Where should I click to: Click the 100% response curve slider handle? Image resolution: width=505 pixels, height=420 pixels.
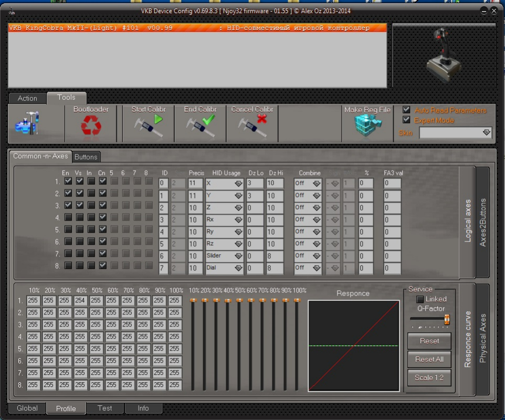tap(297, 300)
